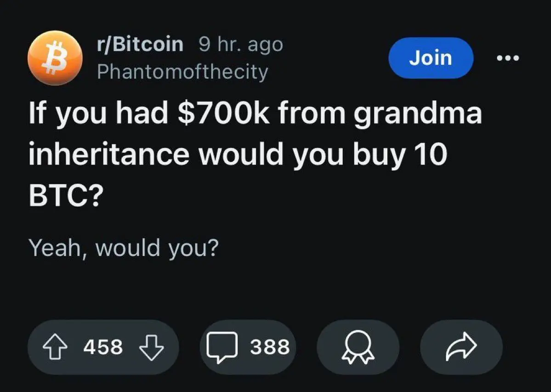The width and height of the screenshot is (551, 392).
Task: Share the post with arrow icon
Action: coord(461,347)
